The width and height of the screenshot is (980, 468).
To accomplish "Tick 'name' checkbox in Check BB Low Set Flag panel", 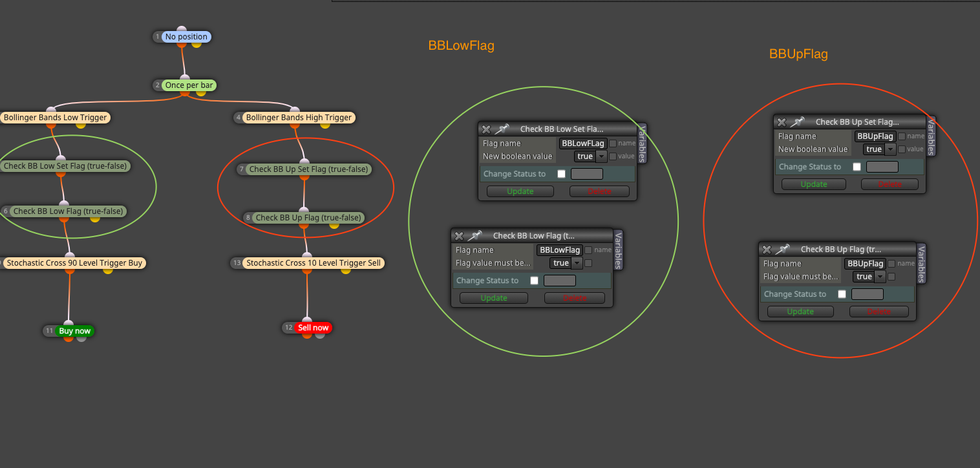I will click(613, 144).
